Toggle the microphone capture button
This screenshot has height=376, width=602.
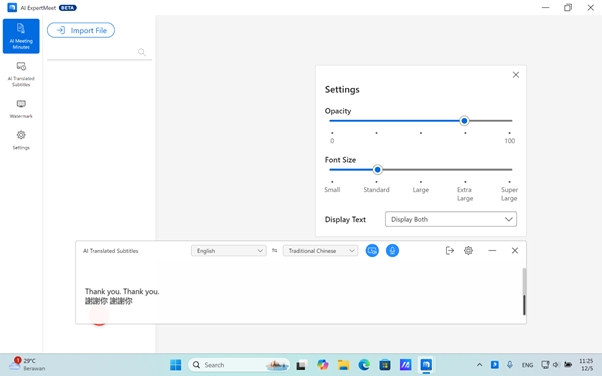392,251
